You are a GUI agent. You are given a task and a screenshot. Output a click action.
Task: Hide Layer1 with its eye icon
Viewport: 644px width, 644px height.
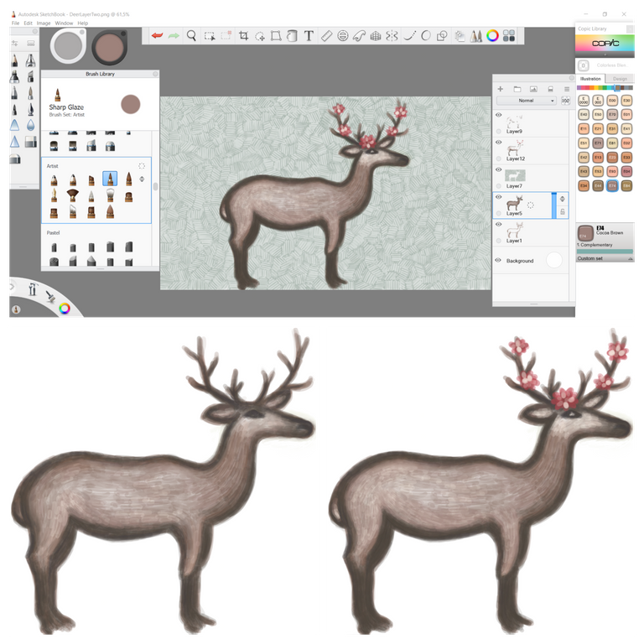499,224
